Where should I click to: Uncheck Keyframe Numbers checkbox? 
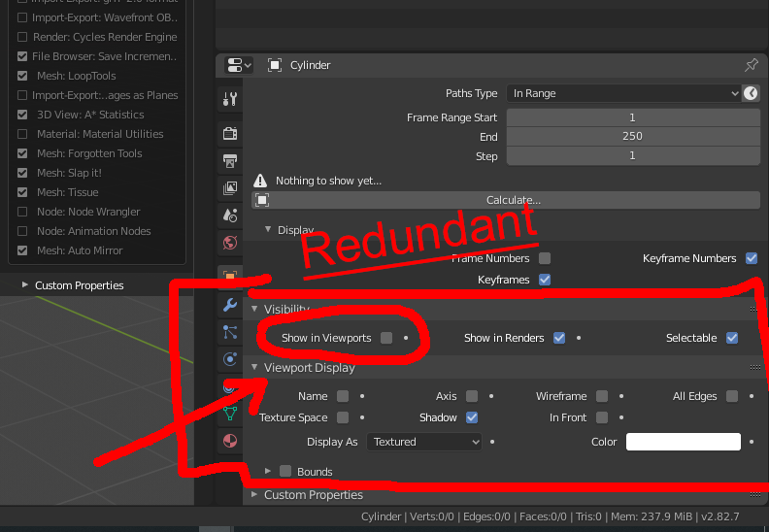pos(752,258)
